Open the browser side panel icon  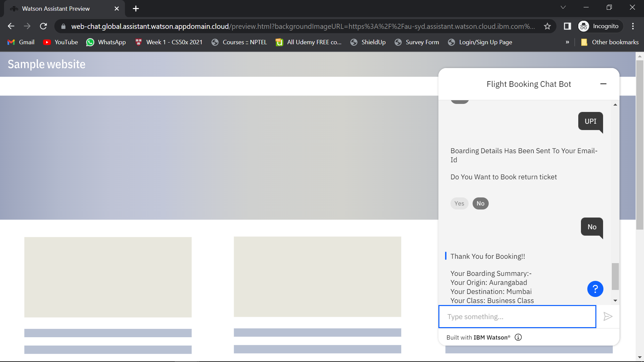tap(567, 26)
